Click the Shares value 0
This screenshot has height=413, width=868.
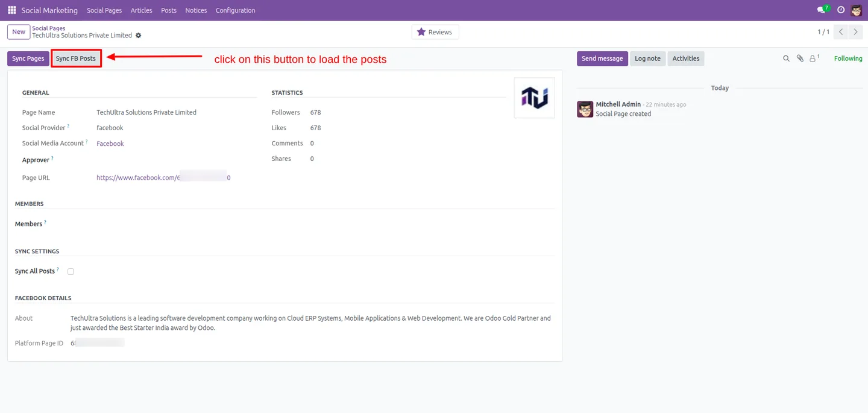pos(312,159)
